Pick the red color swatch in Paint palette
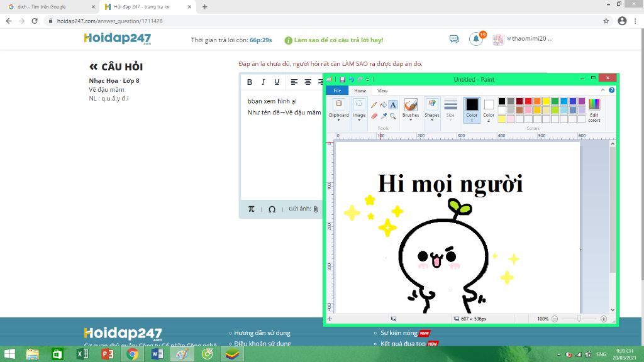This screenshot has height=362, width=644. [x=528, y=101]
